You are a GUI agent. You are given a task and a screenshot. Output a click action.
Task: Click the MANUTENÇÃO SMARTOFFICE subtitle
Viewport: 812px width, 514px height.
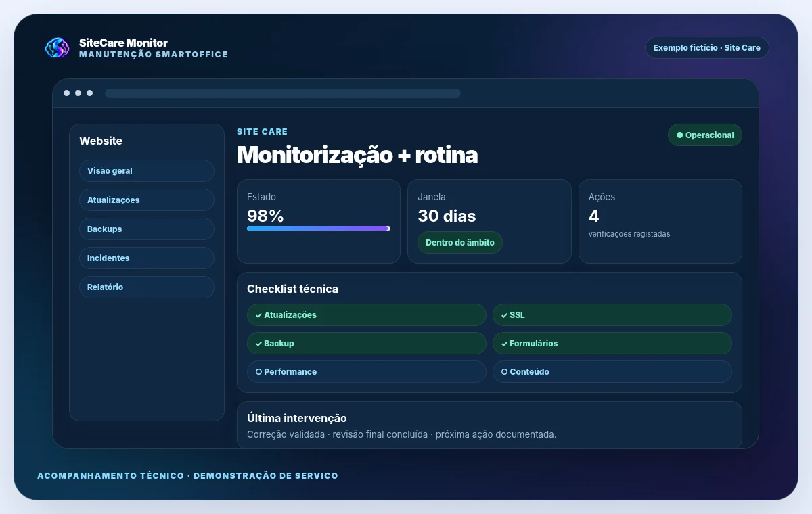click(154, 55)
